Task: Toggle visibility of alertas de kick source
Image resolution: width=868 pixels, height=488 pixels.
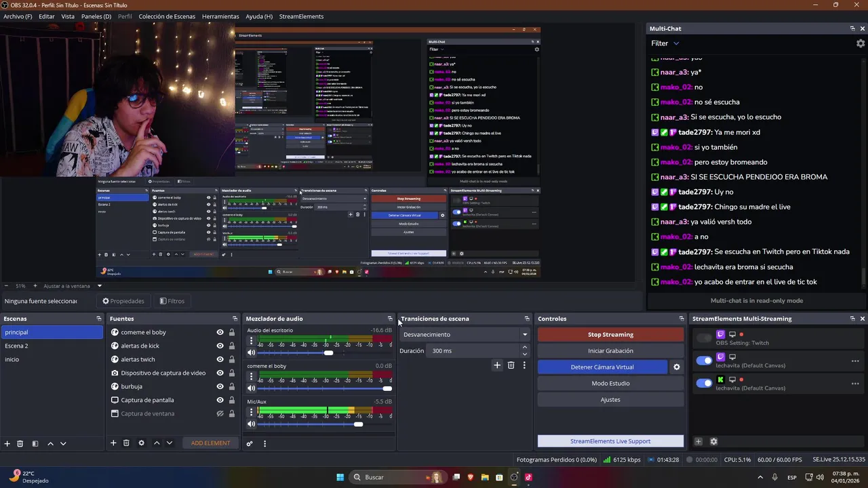Action: point(220,346)
